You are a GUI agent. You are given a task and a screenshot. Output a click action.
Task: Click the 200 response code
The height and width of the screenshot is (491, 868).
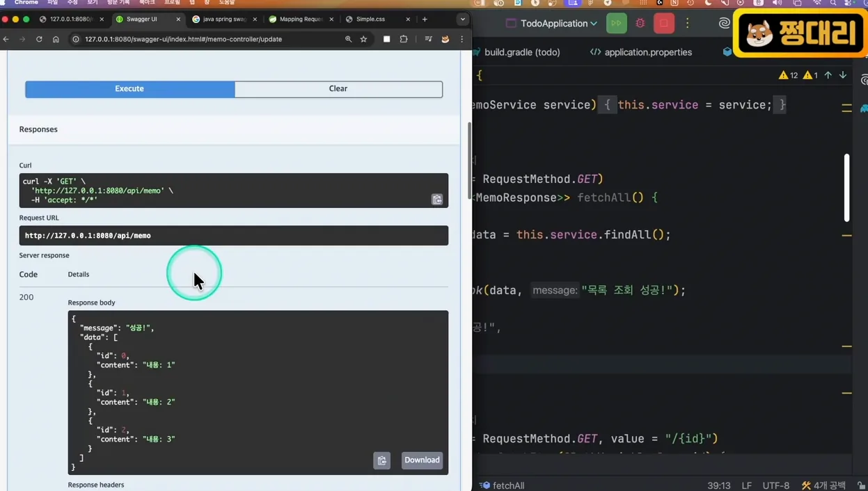click(26, 297)
